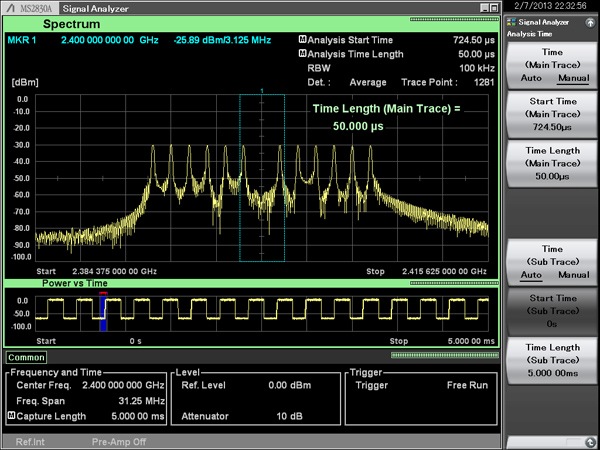Click the [dBm] axis unit label

[25, 82]
